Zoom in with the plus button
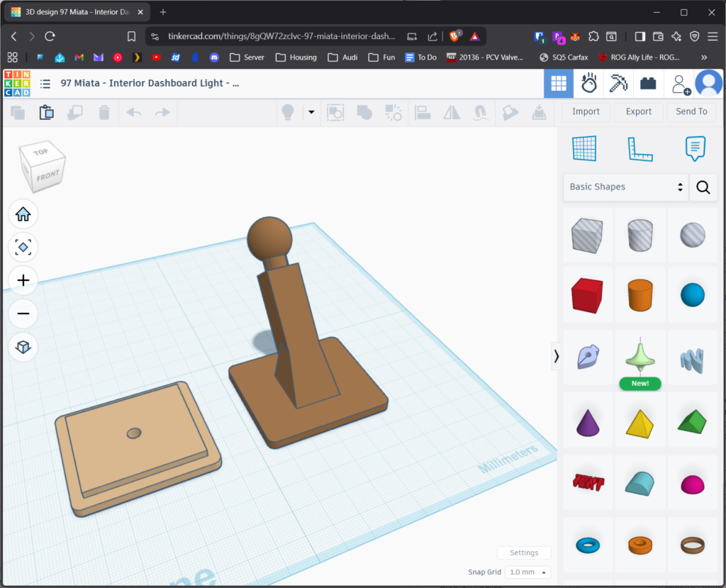This screenshot has height=588, width=726. [23, 280]
